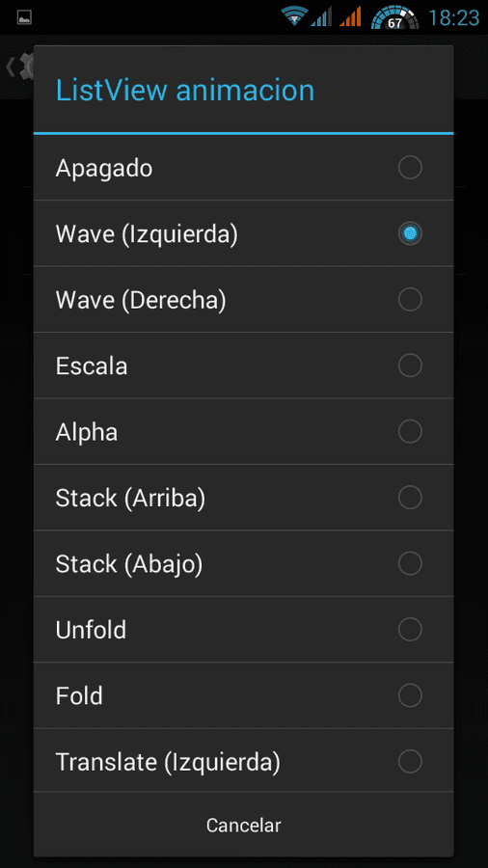Pick the Unfold radio button

[410, 629]
